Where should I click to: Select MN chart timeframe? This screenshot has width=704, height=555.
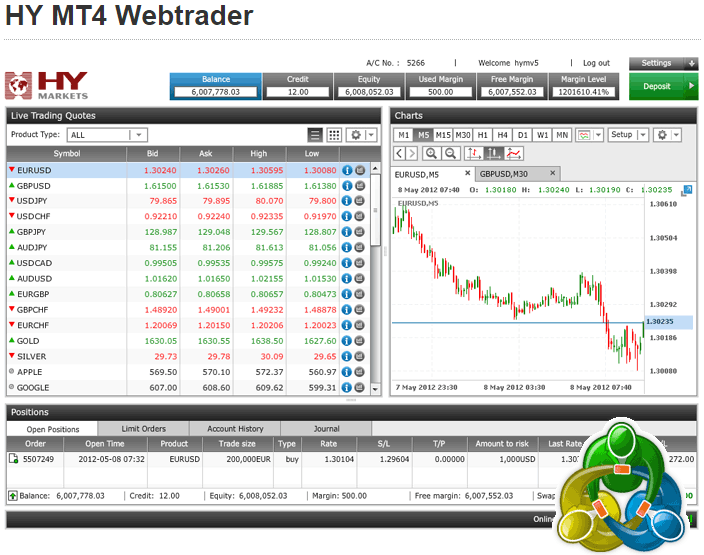pyautogui.click(x=562, y=135)
